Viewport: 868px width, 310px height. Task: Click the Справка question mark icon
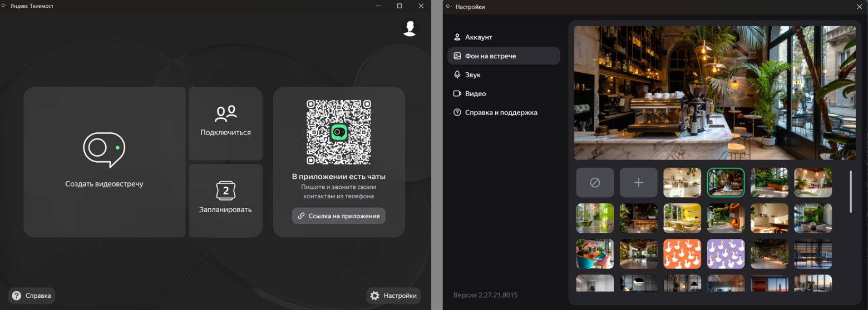[17, 296]
